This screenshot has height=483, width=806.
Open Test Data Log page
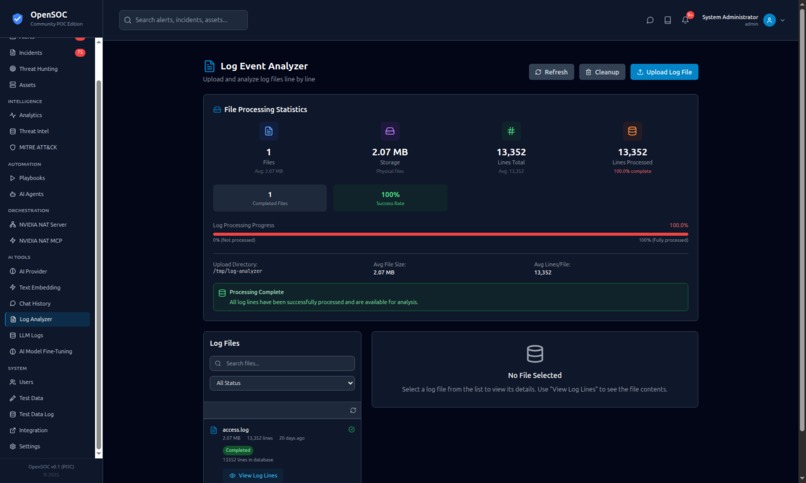pos(47,414)
